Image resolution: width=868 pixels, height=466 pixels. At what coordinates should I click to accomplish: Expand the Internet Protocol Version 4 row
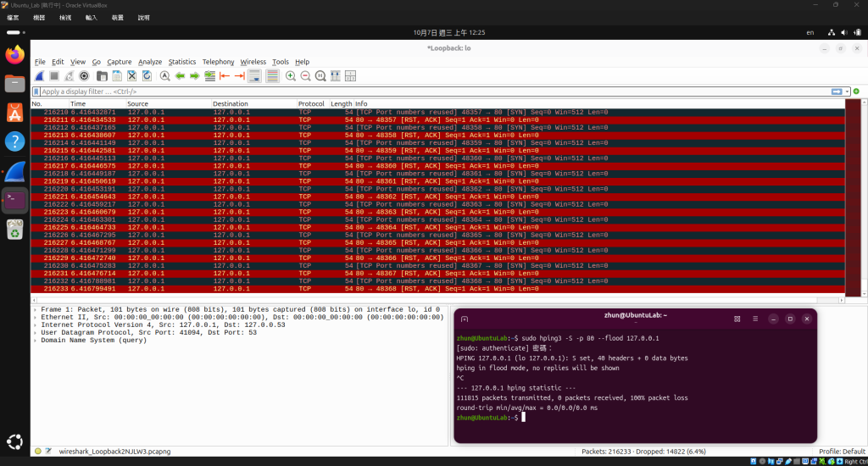pyautogui.click(x=36, y=325)
